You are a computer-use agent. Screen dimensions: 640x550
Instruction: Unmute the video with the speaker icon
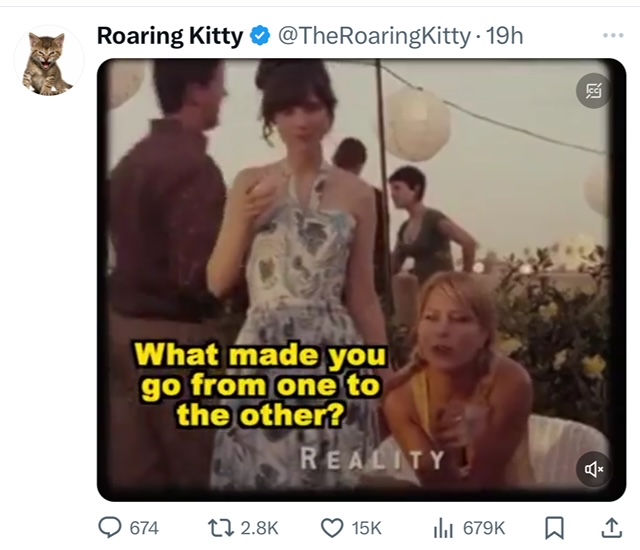593,468
